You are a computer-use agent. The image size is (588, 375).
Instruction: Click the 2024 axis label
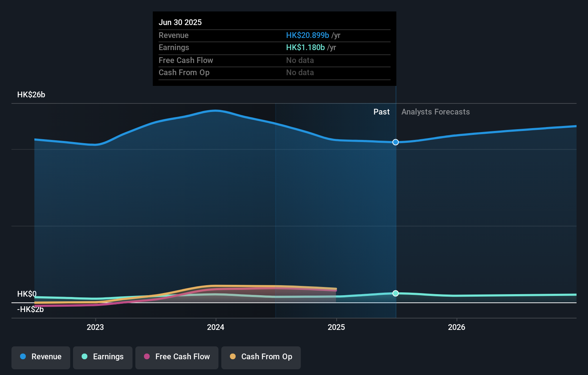[215, 327]
